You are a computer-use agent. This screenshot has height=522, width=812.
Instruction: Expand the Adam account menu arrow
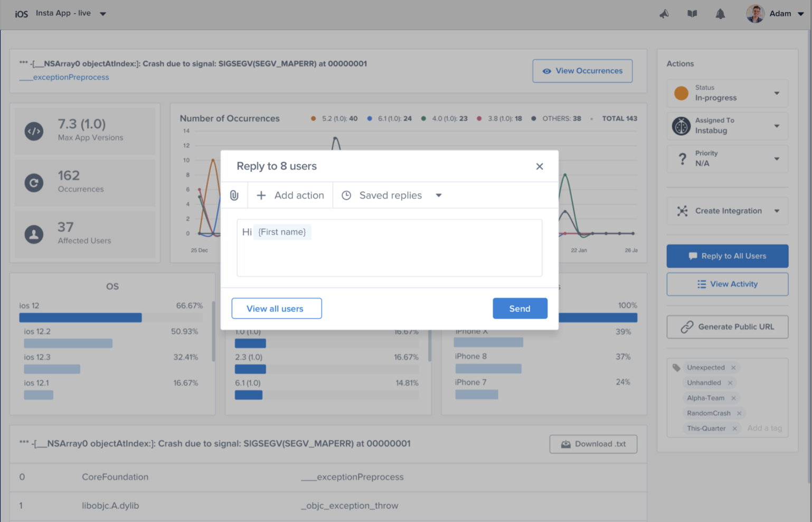pyautogui.click(x=800, y=14)
